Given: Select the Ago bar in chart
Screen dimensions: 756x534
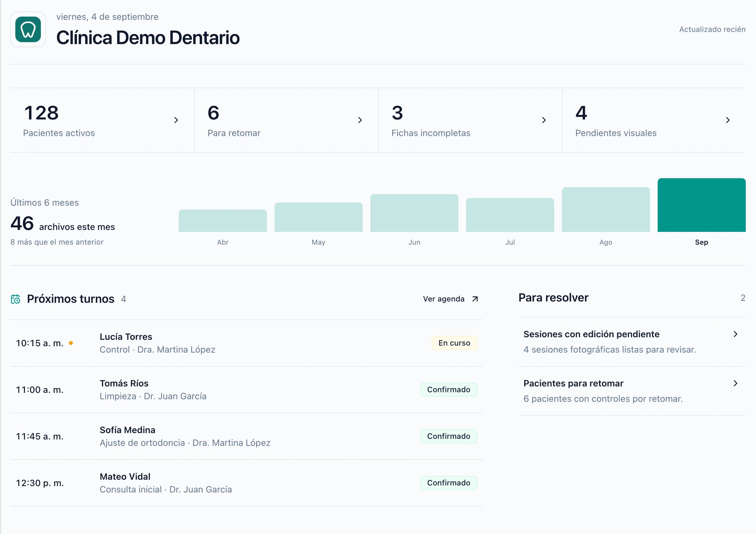Looking at the screenshot, I should coord(606,210).
